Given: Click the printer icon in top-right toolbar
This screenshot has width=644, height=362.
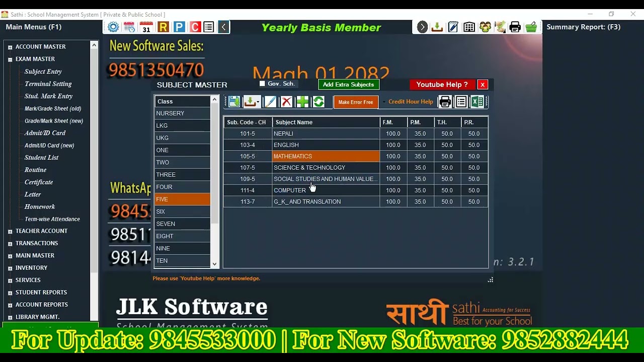Looking at the screenshot, I should tap(515, 27).
